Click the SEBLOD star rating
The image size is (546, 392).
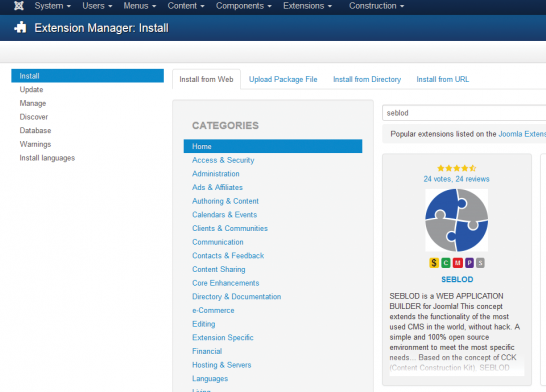pos(457,168)
